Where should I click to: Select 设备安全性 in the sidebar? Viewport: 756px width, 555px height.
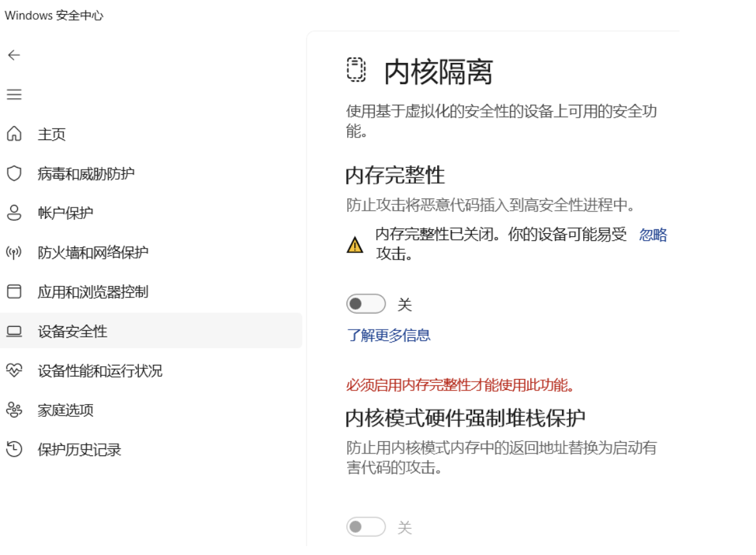[x=151, y=331]
